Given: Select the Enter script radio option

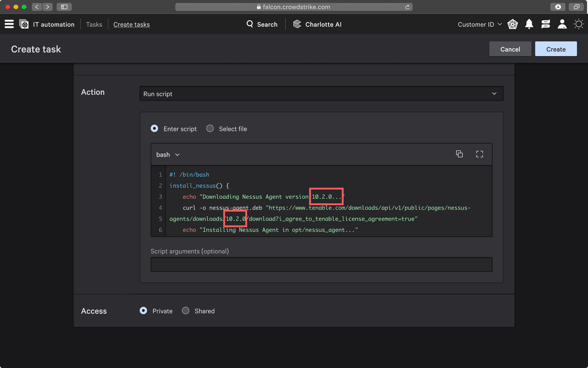Looking at the screenshot, I should pyautogui.click(x=154, y=128).
